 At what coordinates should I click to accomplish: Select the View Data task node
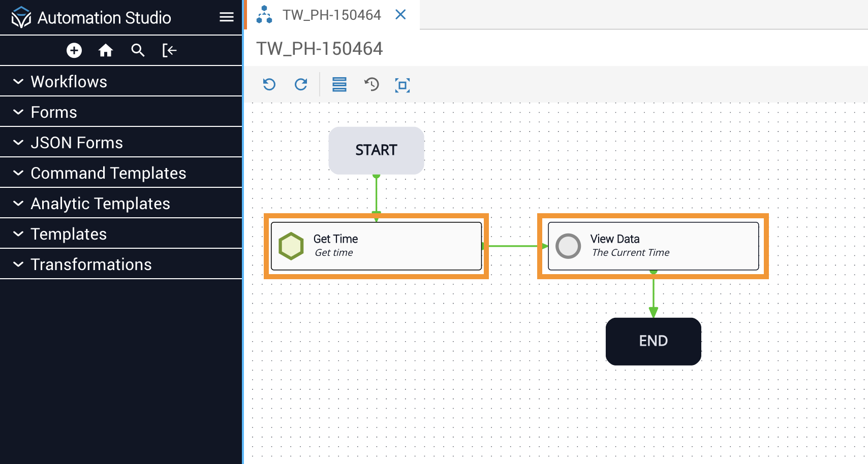click(653, 246)
